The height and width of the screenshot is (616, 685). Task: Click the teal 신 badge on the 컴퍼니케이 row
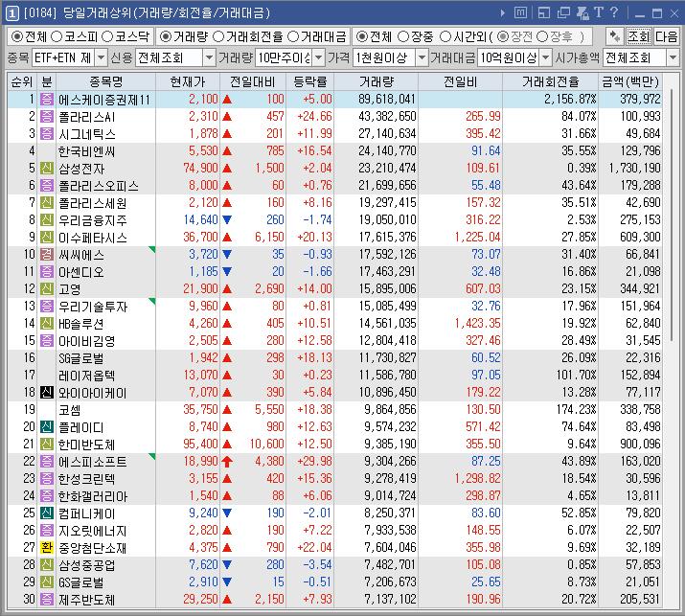(47, 513)
